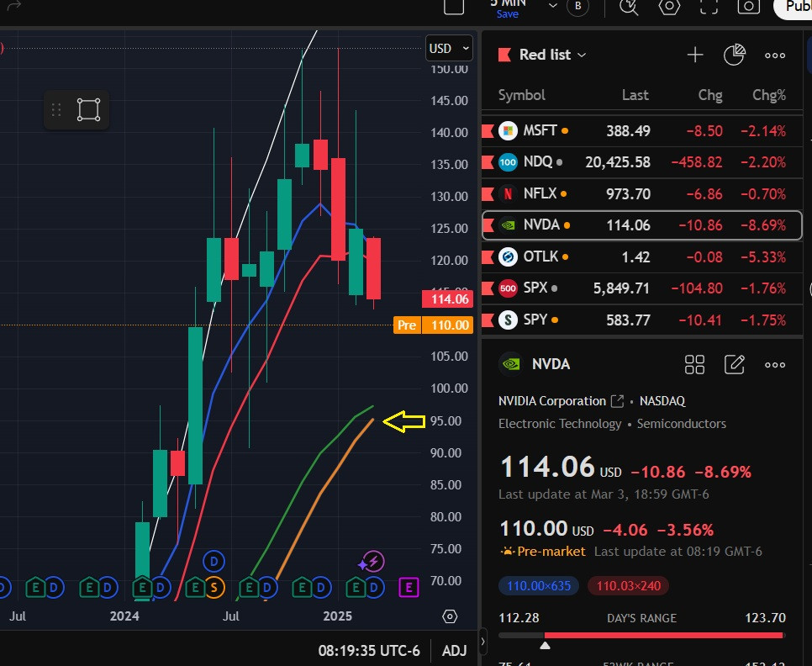This screenshot has height=666, width=812.
Task: Sort watchlist by Chg column
Action: pyautogui.click(x=710, y=95)
